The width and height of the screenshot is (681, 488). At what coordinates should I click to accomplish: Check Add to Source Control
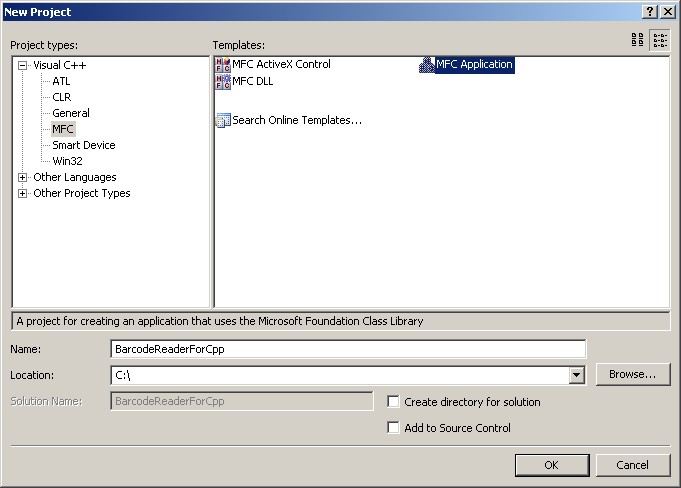point(394,428)
